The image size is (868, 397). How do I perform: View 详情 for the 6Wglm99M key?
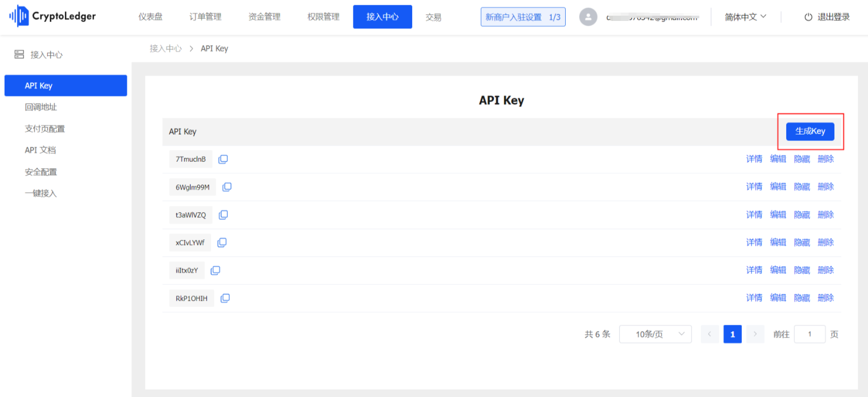point(754,187)
